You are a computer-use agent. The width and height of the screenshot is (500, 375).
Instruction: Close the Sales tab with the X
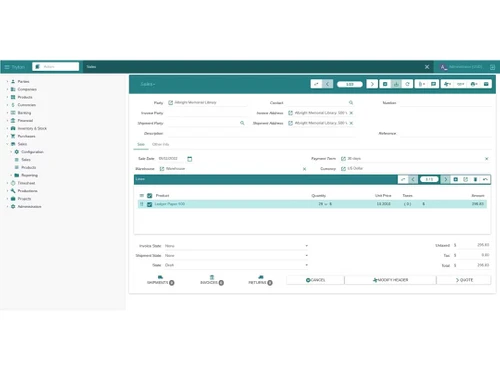tap(427, 67)
